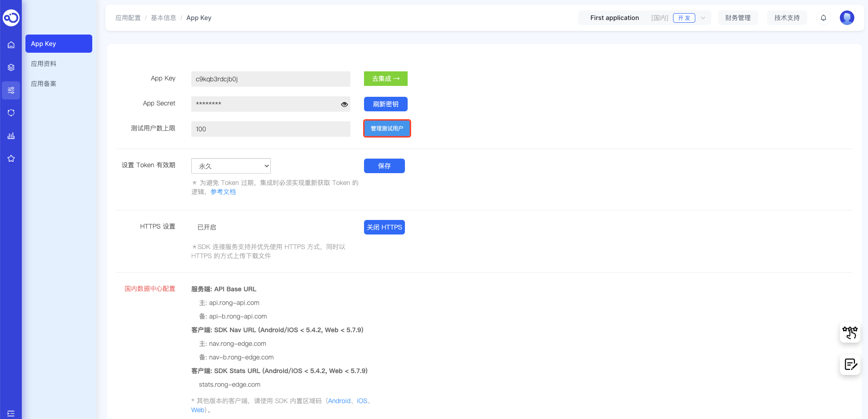The image size is (868, 419).
Task: Select 应用备案 in side menu
Action: 44,84
